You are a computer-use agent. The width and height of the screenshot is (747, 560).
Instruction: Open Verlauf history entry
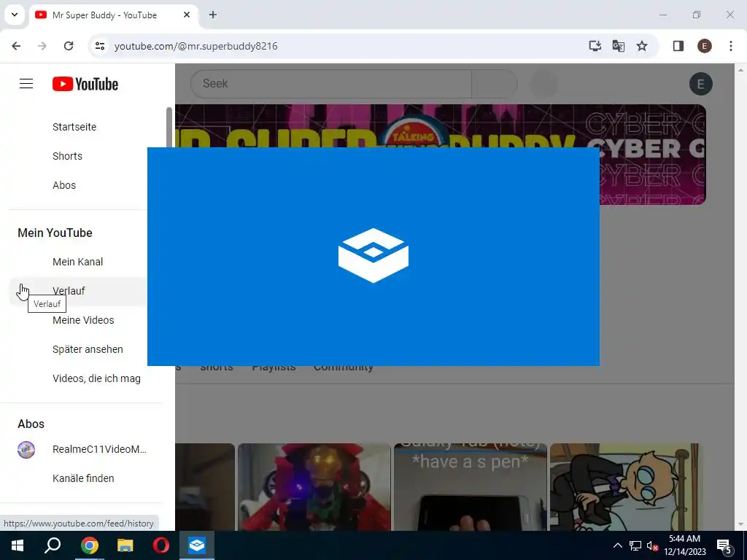pos(69,291)
